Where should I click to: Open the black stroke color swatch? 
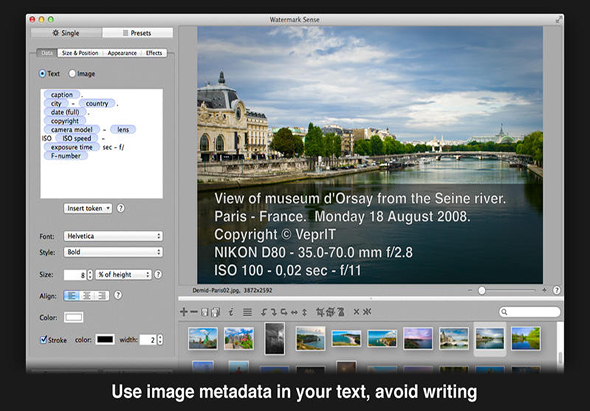pyautogui.click(x=105, y=339)
